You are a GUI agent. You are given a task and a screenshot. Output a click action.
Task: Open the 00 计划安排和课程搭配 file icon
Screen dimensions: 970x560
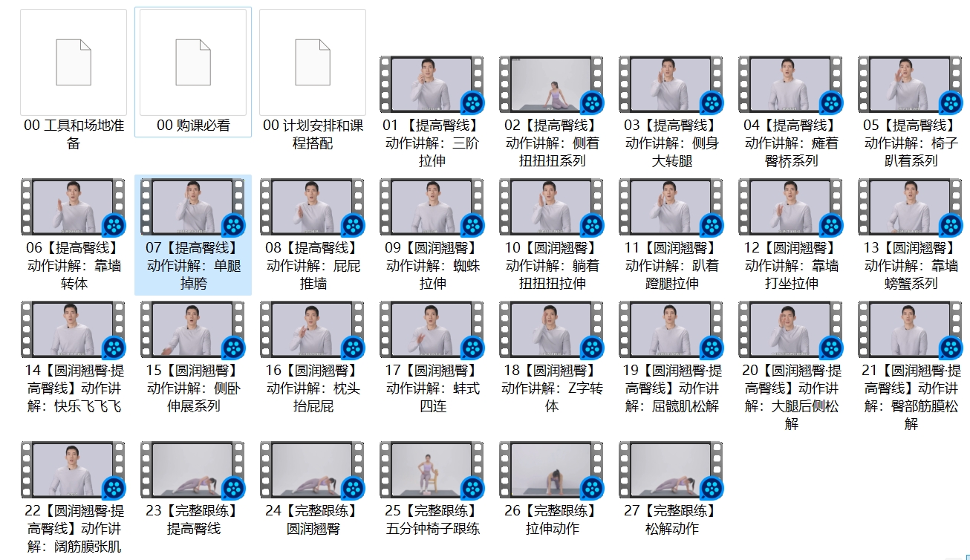[x=313, y=62]
